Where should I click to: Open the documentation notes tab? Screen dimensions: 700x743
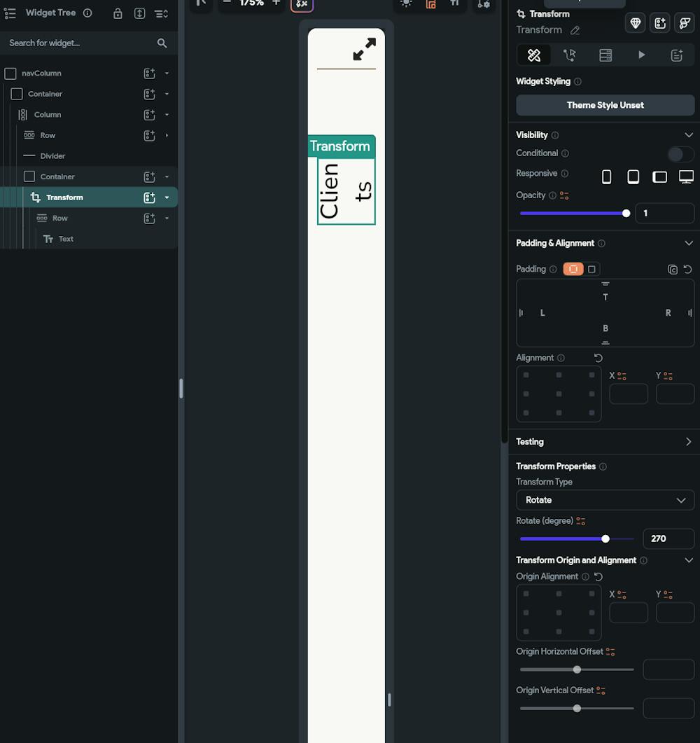pos(677,55)
